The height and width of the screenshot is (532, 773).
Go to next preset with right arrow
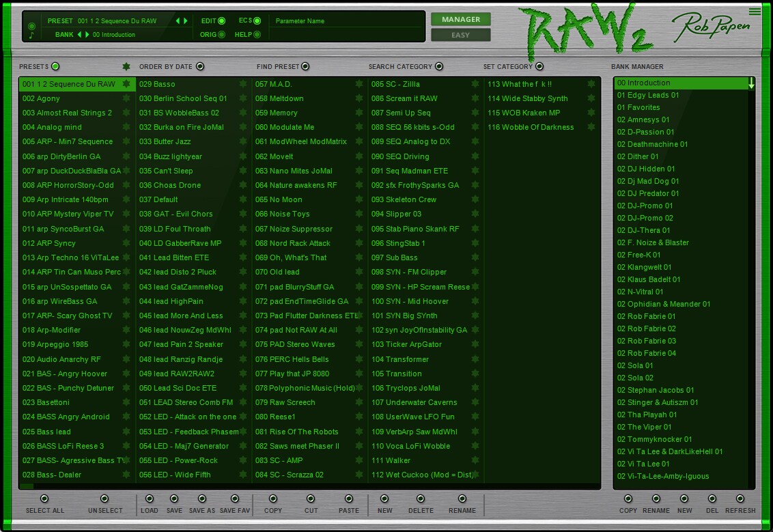click(x=185, y=20)
